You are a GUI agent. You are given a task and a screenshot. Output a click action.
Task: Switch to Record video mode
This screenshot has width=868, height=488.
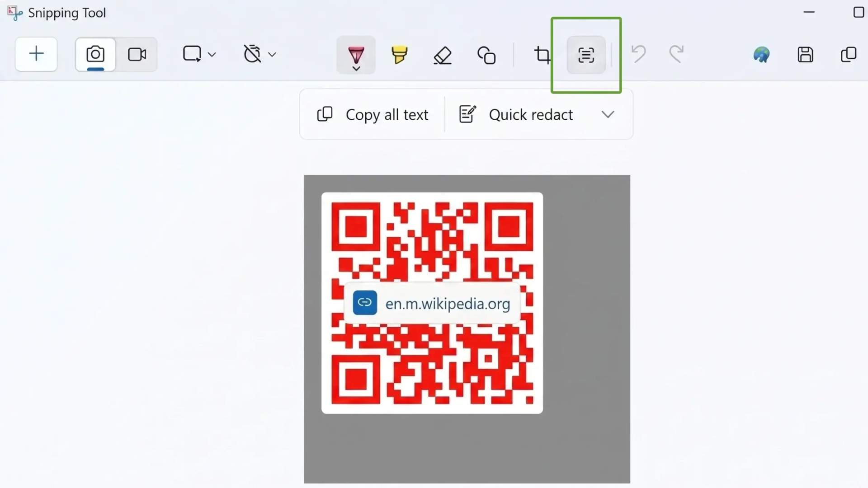click(137, 55)
